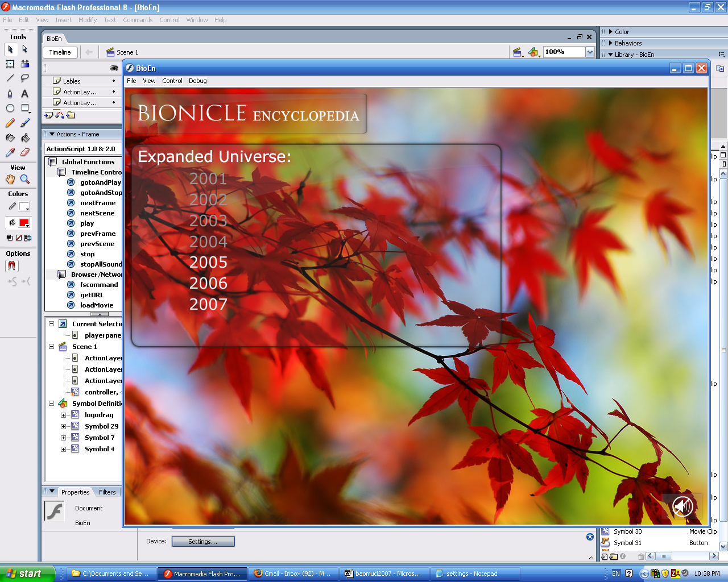Viewport: 728px width, 582px height.
Task: Select 2007 in the Expanded Universe menu
Action: coord(208,304)
